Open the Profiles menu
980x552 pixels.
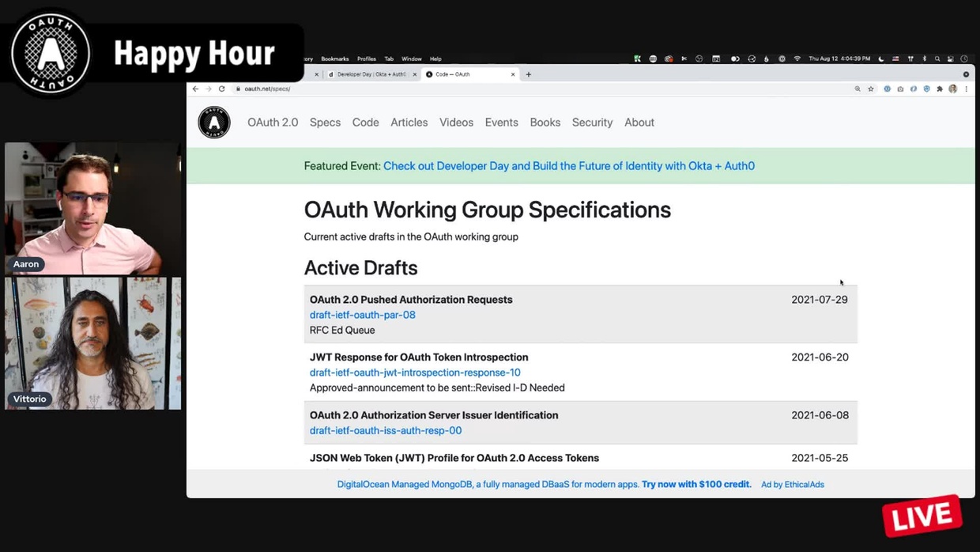[x=367, y=59]
